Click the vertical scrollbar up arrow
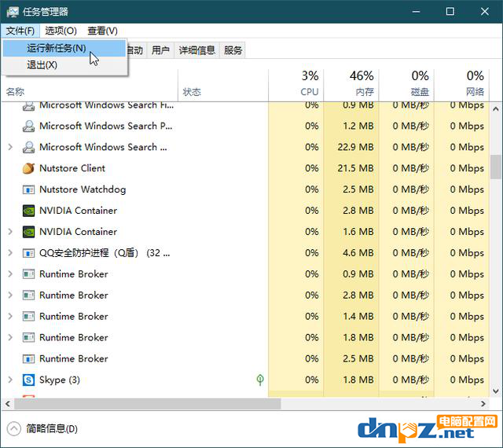Image resolution: width=503 pixels, height=448 pixels. coord(496,109)
